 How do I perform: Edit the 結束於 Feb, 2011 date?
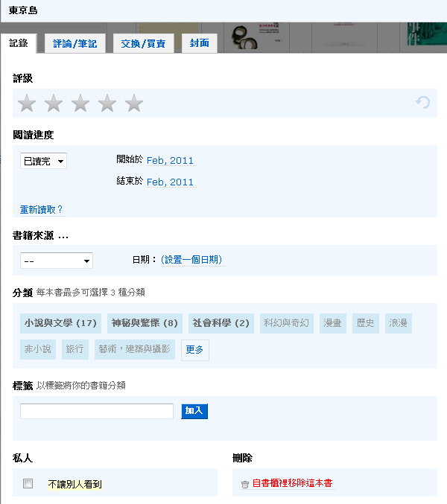(x=170, y=182)
